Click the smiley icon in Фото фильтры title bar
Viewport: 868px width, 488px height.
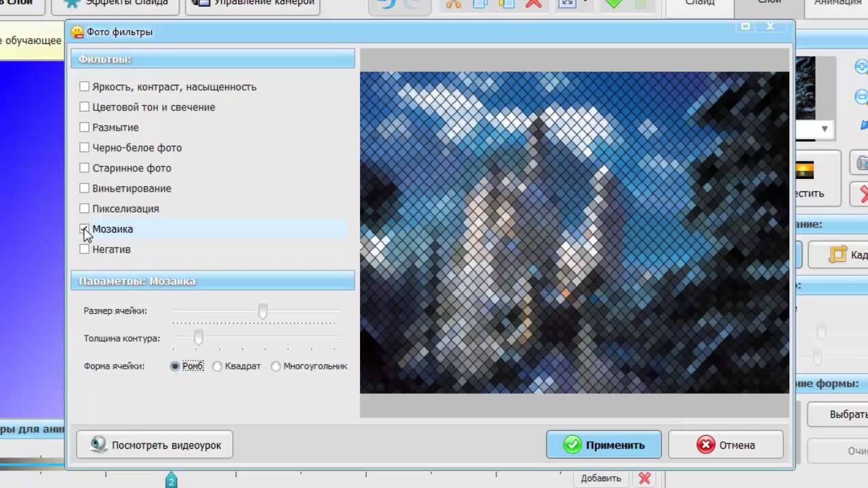(x=77, y=32)
